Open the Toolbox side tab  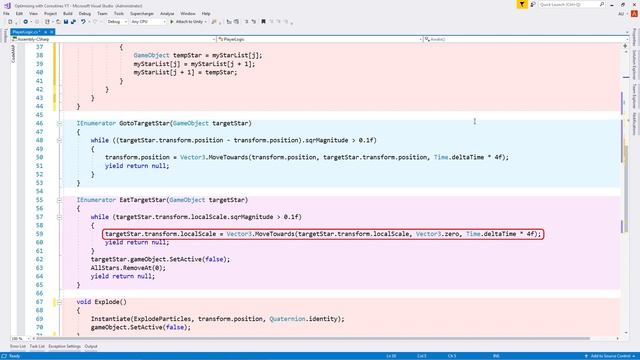pyautogui.click(x=4, y=36)
